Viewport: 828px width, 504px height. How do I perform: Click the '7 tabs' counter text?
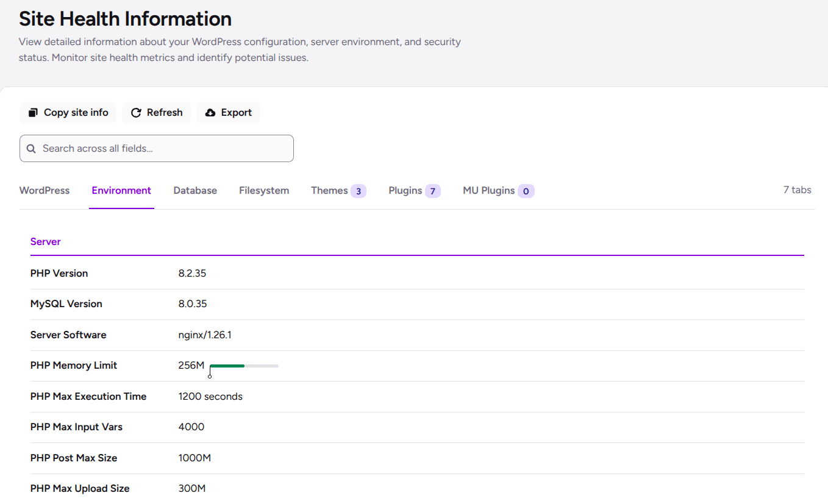pos(798,190)
